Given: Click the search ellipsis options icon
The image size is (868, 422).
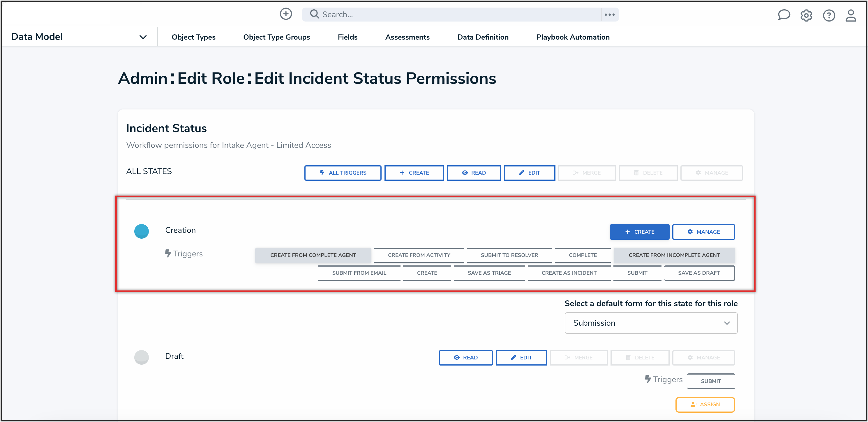Looking at the screenshot, I should point(609,15).
